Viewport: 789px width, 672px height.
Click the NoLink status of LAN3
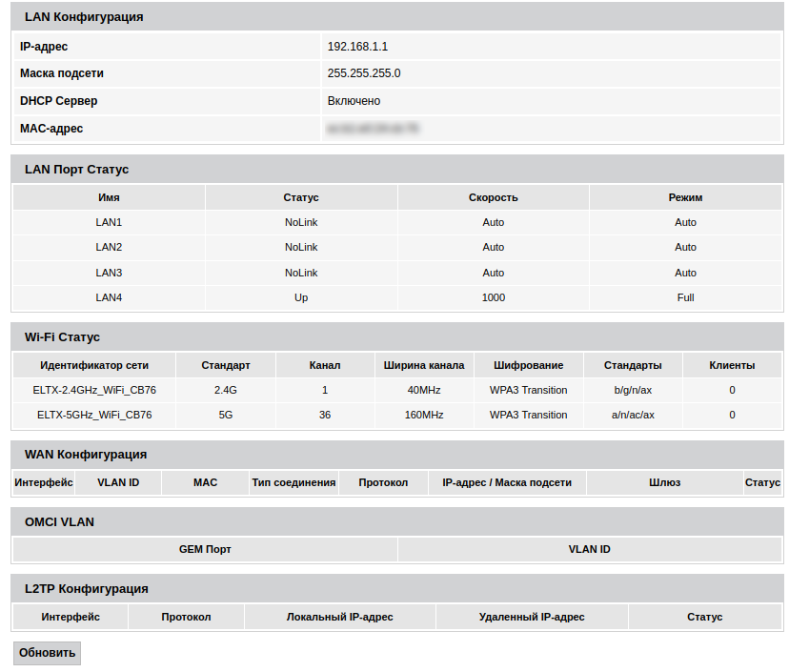click(301, 273)
